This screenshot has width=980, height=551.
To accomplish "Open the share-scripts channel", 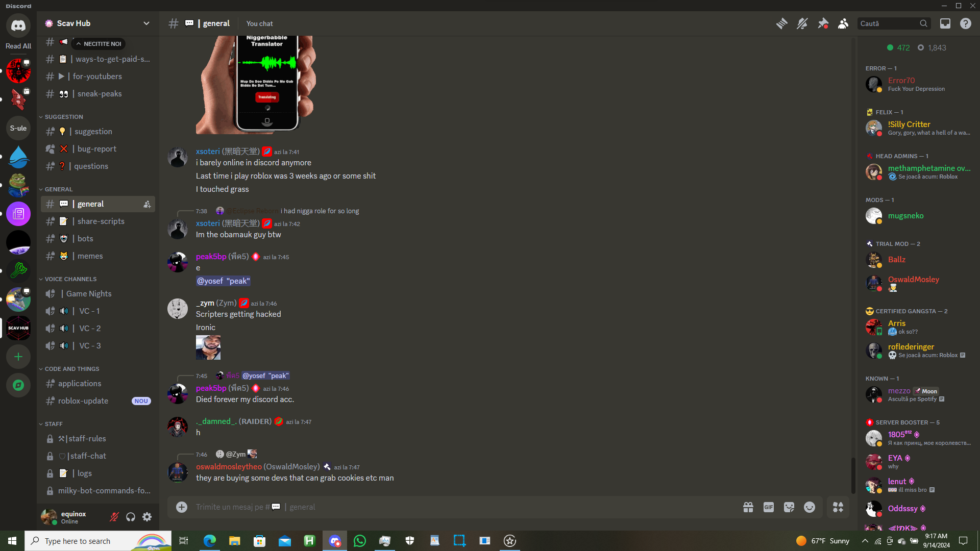I will (x=101, y=221).
